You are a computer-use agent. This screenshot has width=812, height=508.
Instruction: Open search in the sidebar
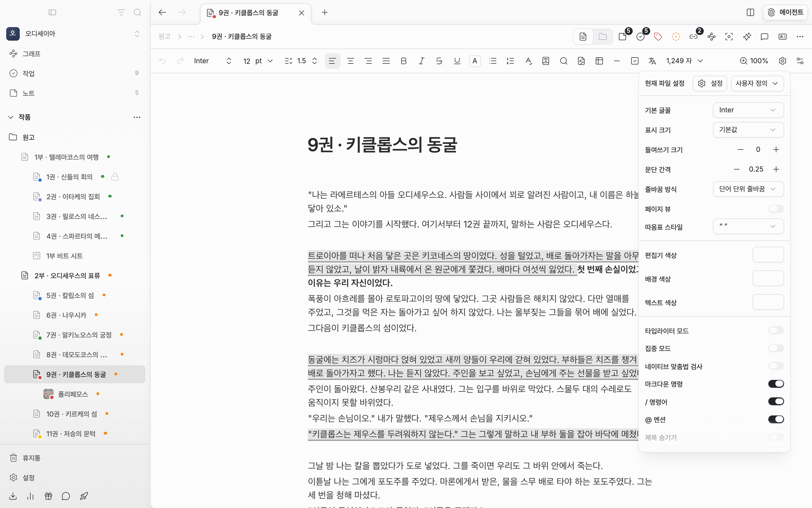pyautogui.click(x=137, y=12)
